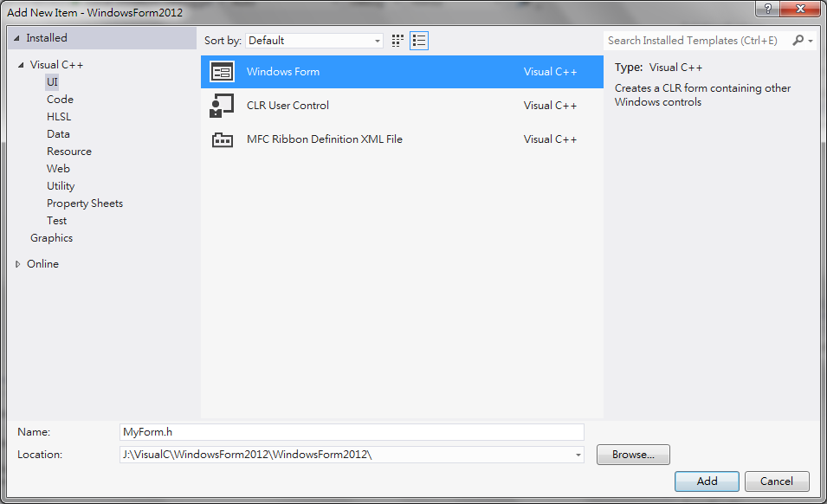Click the search magnifier icon
Image resolution: width=827 pixels, height=504 pixels.
tap(798, 40)
